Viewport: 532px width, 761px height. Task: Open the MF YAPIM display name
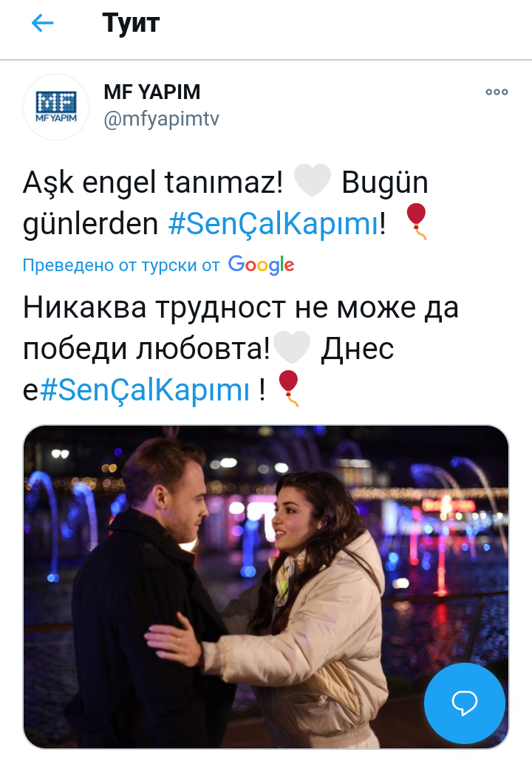point(152,92)
